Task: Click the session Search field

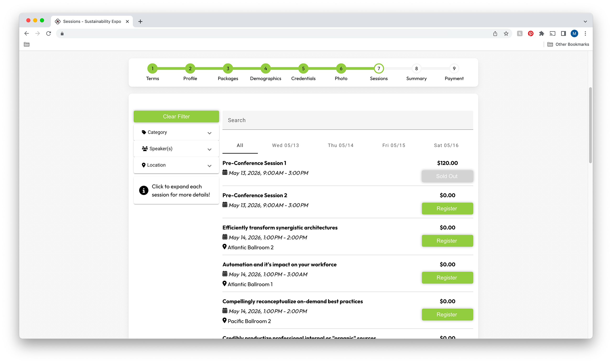Action: [347, 120]
